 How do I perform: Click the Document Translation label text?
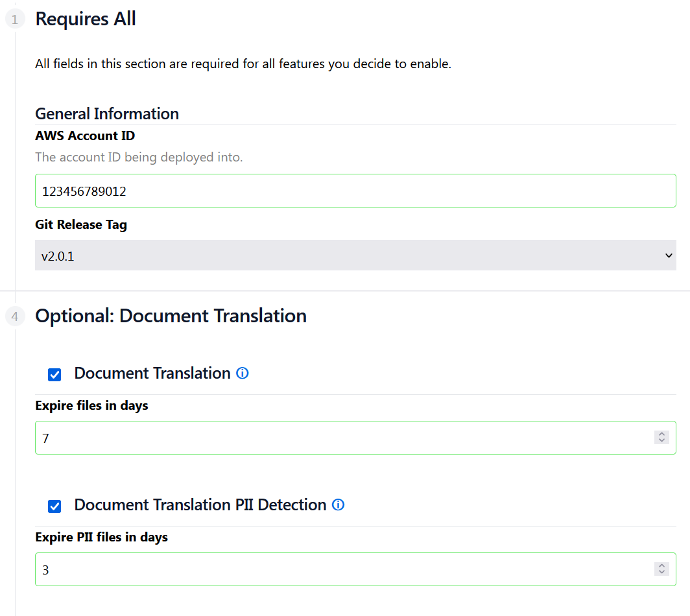(152, 373)
